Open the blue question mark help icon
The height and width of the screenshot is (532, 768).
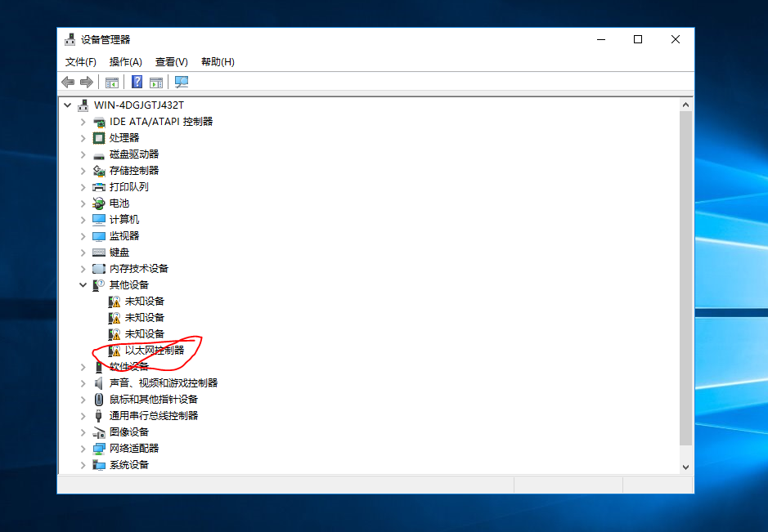[137, 82]
